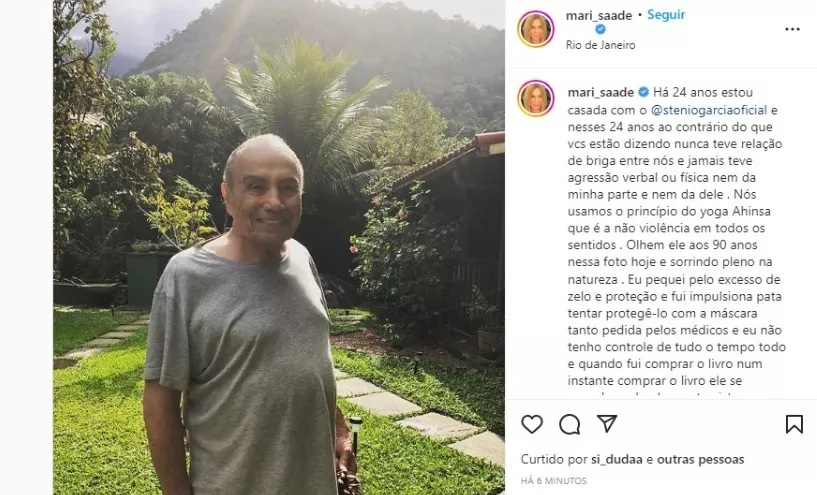Viewport: 817px width, 495px height.
Task: Like the post with the heart icon
Action: 531,425
